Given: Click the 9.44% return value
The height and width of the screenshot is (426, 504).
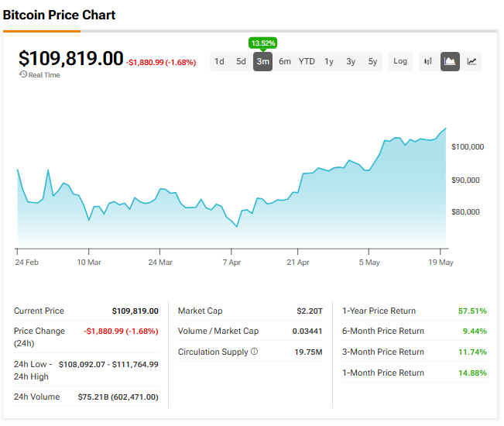Looking at the screenshot, I should 475,332.
